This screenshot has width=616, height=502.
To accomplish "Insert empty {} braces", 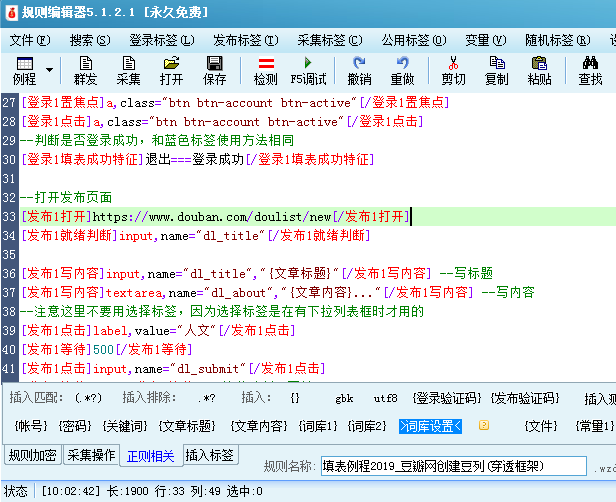I will (295, 398).
